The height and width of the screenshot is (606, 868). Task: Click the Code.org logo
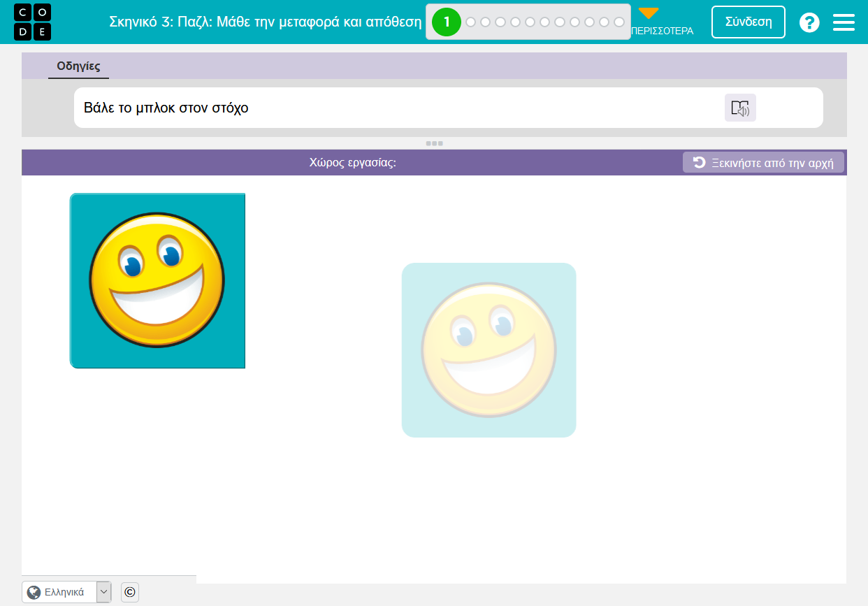coord(32,22)
